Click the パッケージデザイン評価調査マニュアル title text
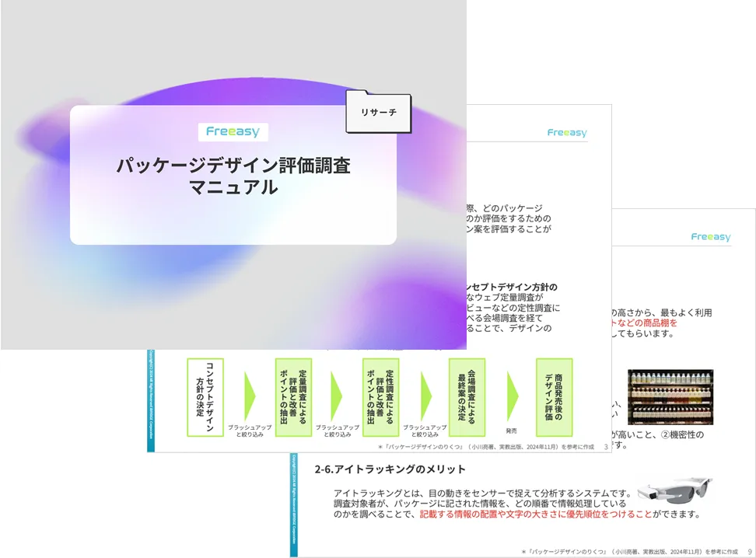The height and width of the screenshot is (558, 756). click(233, 176)
